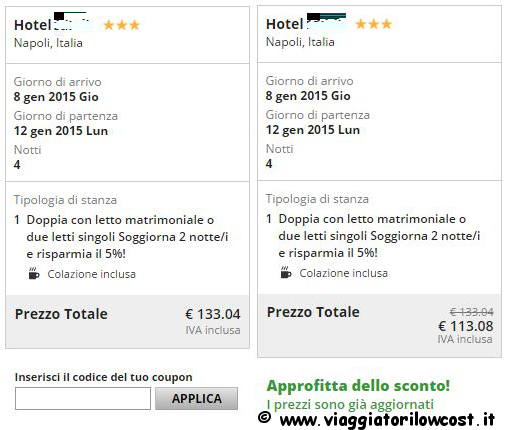Click the breakfast cup icon in left card
This screenshot has height=430, width=520.
pyautogui.click(x=34, y=273)
